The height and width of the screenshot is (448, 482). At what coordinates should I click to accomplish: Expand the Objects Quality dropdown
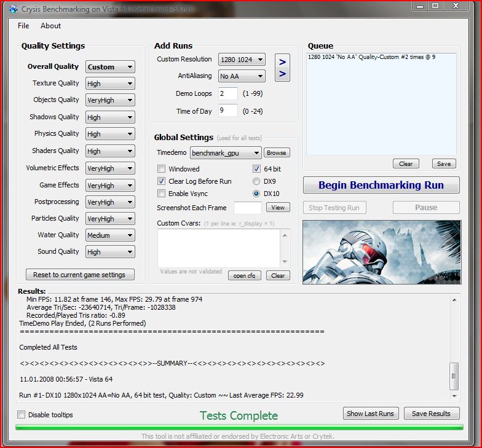tap(110, 100)
